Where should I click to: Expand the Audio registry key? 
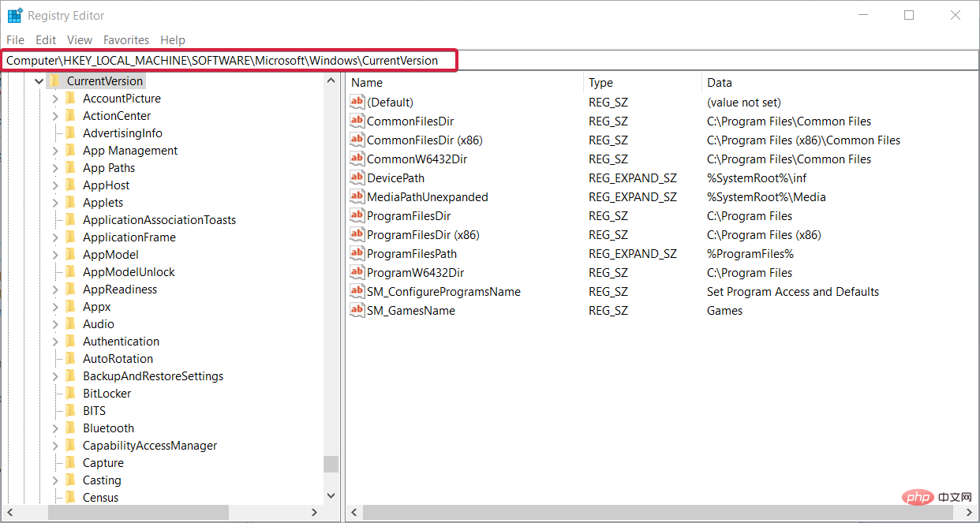54,323
